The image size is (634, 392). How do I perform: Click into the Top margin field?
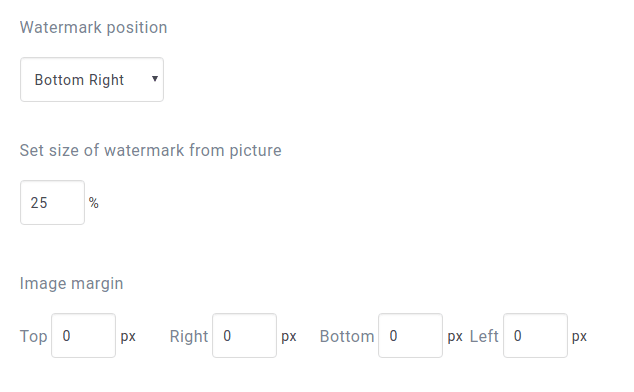coord(83,335)
